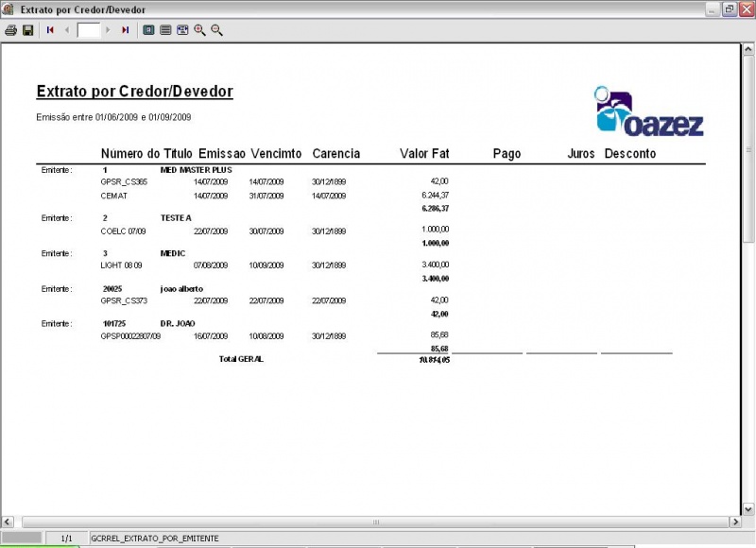Click the 'Desconto' column header

630,154
